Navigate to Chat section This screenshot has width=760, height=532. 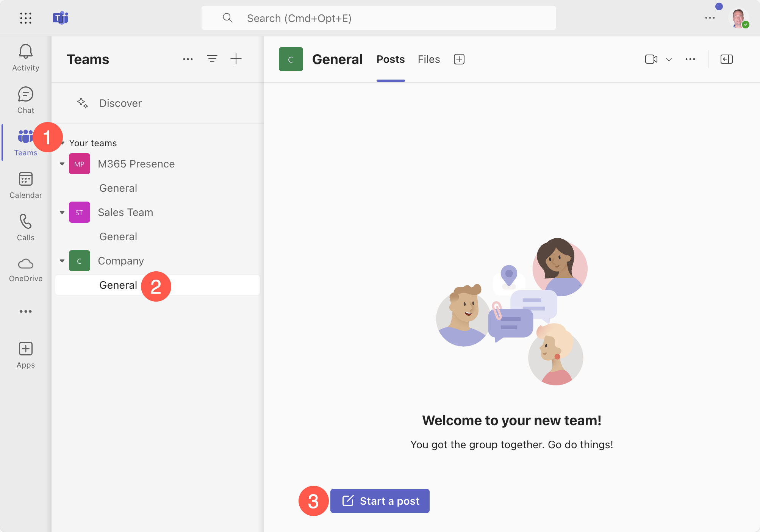[x=26, y=99]
